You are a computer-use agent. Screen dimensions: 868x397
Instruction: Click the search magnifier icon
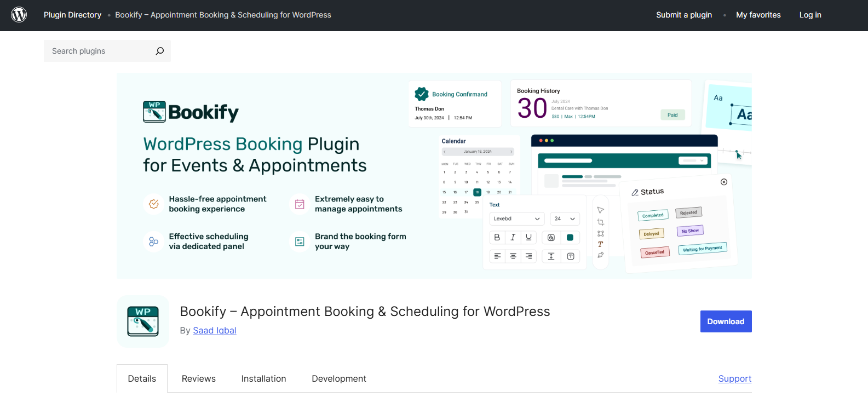point(160,51)
